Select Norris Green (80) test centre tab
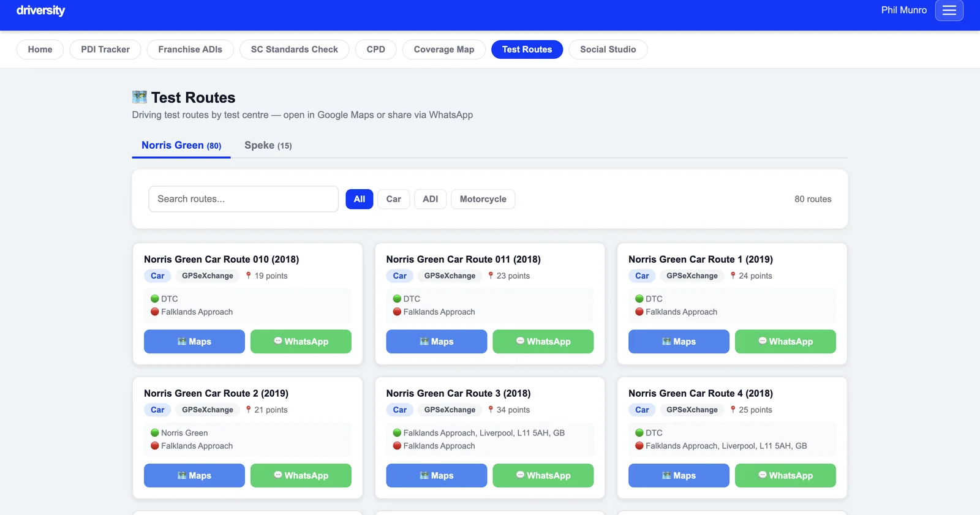Viewport: 980px width, 515px height. pos(181,146)
